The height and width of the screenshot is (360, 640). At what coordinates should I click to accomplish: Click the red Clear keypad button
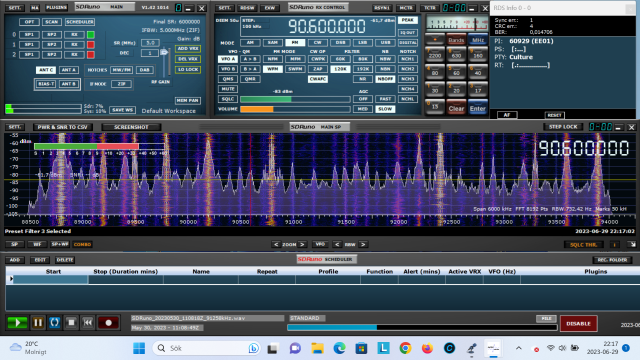[456, 108]
